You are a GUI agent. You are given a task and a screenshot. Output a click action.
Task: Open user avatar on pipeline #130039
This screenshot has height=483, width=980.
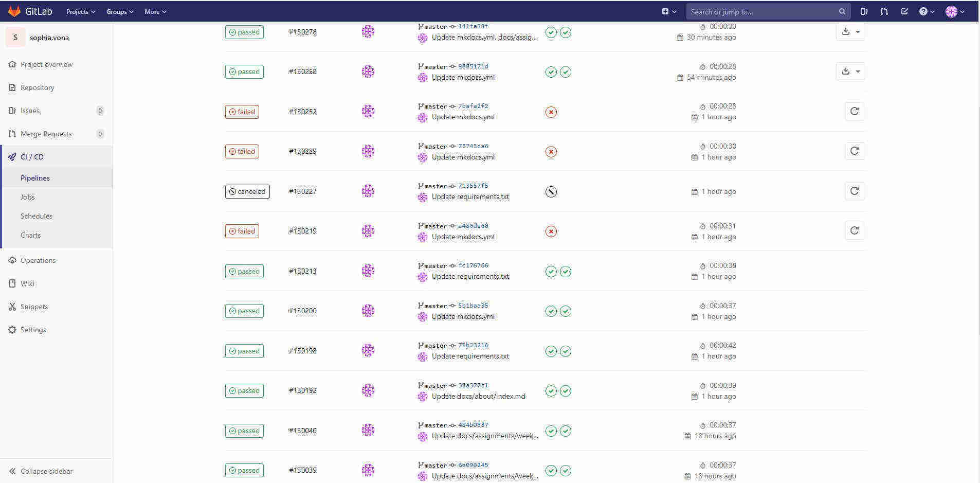tap(368, 470)
